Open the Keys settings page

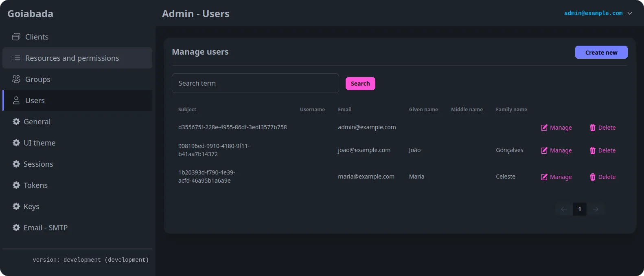pos(77,206)
